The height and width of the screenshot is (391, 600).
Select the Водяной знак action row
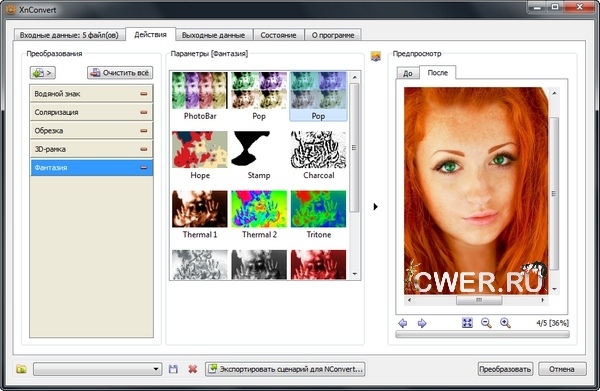[91, 94]
